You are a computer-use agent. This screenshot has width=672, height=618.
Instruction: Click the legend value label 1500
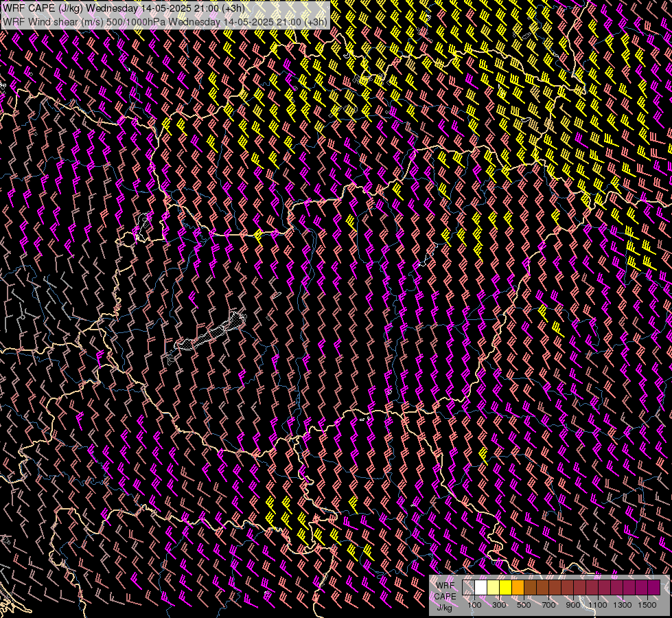click(647, 605)
